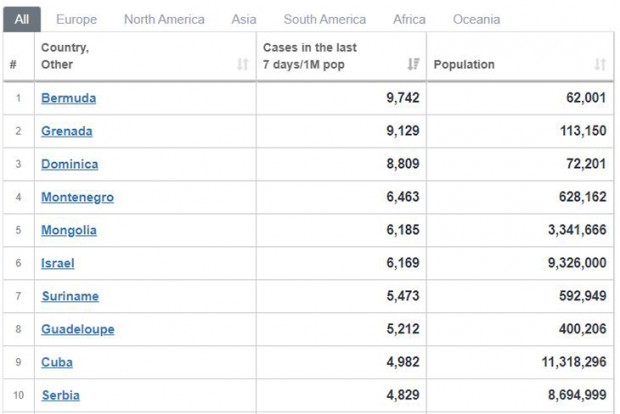Show the Asia region tab
The height and width of the screenshot is (414, 620).
coord(244,19)
